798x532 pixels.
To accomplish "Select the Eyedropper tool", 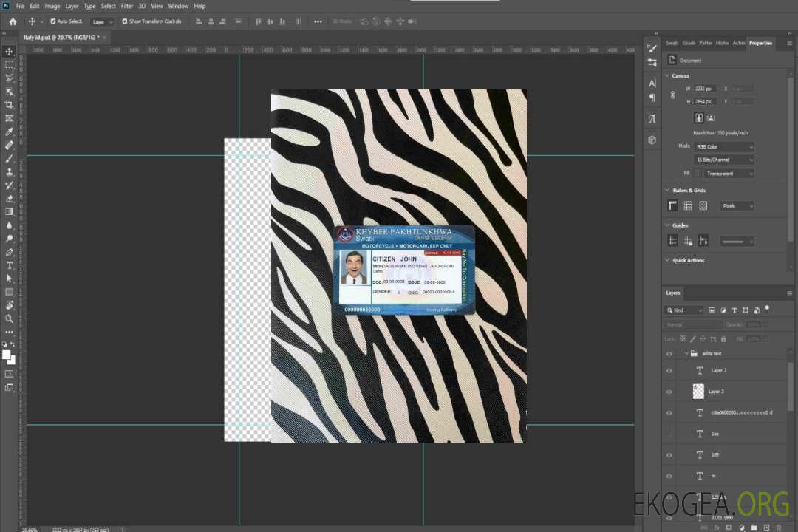I will [x=9, y=132].
